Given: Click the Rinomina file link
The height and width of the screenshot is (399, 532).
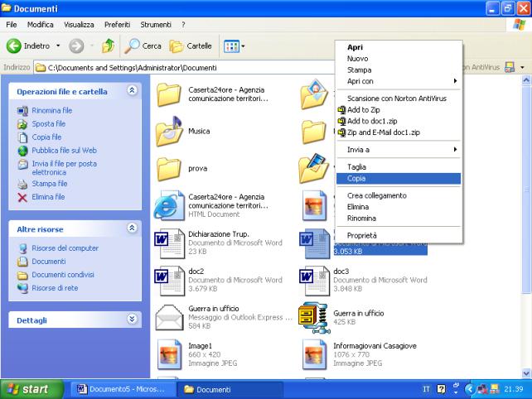Looking at the screenshot, I should click(51, 110).
